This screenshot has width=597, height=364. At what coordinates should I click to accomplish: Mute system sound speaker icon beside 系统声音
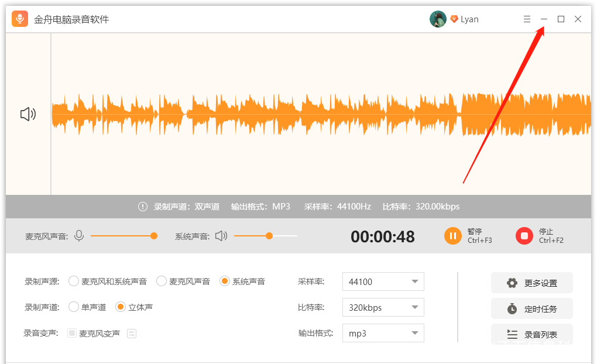pyautogui.click(x=221, y=236)
